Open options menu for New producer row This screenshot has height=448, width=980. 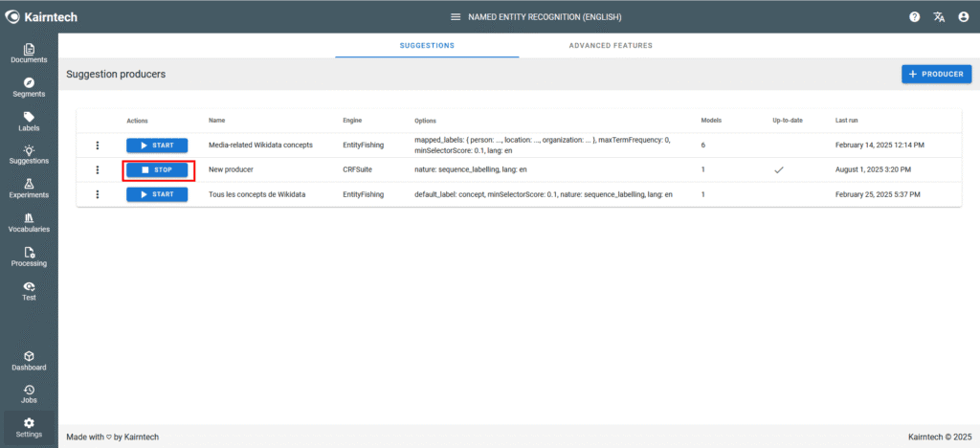point(97,170)
